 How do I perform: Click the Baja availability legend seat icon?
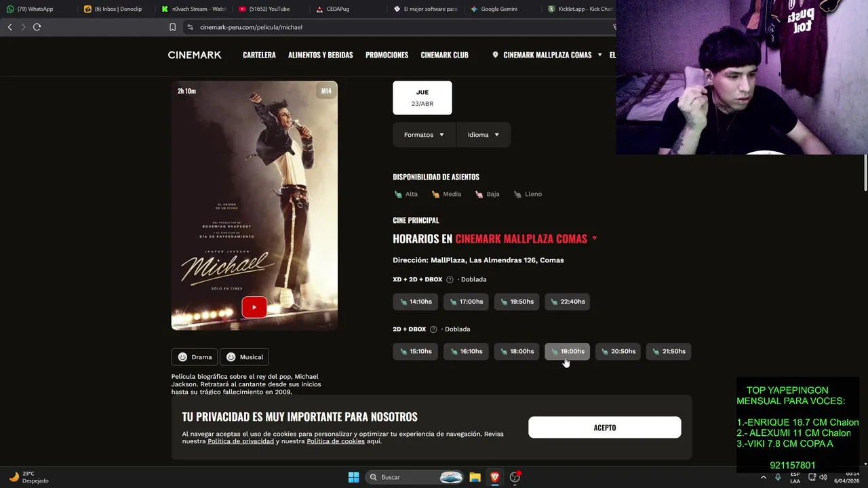click(479, 195)
